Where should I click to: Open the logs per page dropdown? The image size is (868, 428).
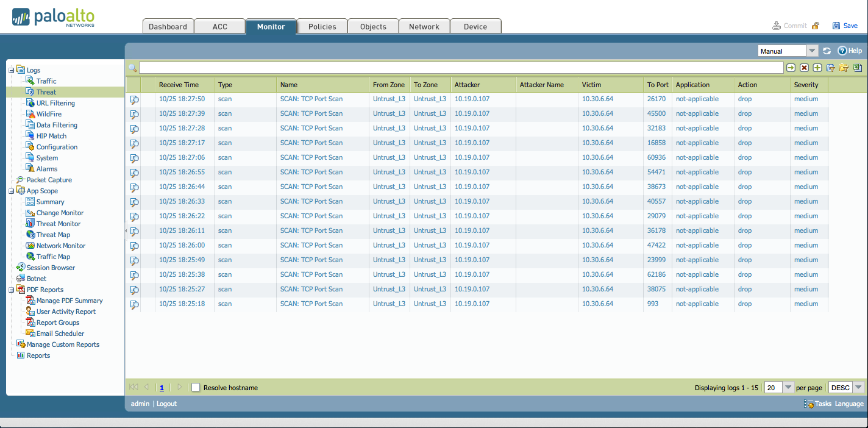[x=788, y=387]
